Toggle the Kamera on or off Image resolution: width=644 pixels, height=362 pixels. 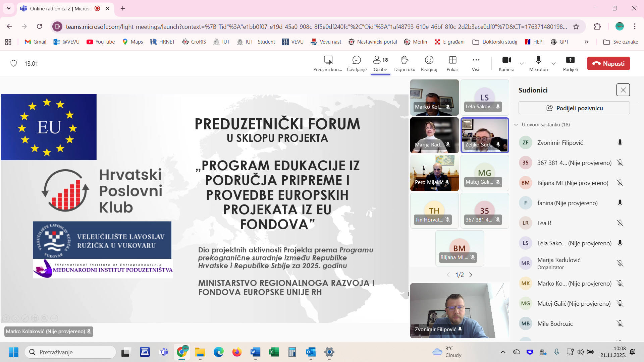pos(506,60)
